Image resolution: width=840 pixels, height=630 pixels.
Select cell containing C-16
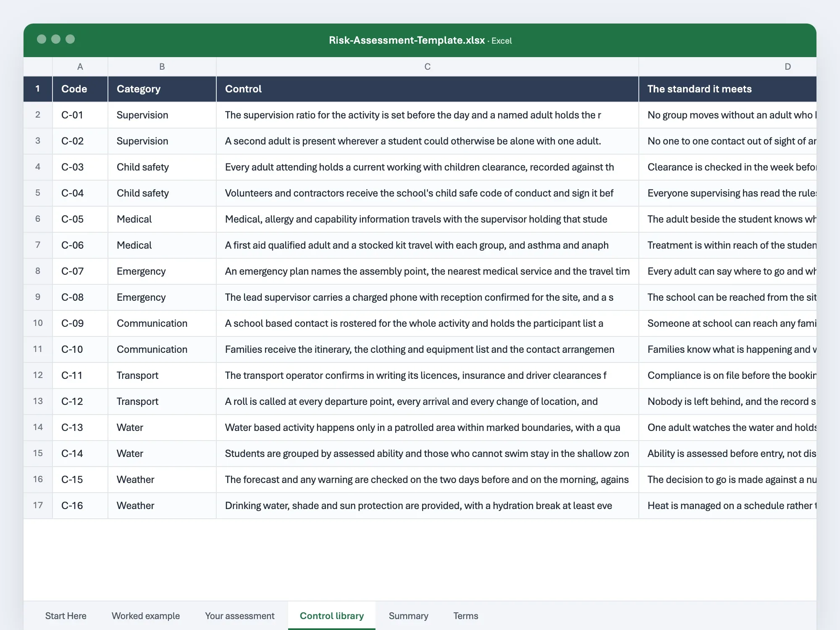tap(80, 505)
